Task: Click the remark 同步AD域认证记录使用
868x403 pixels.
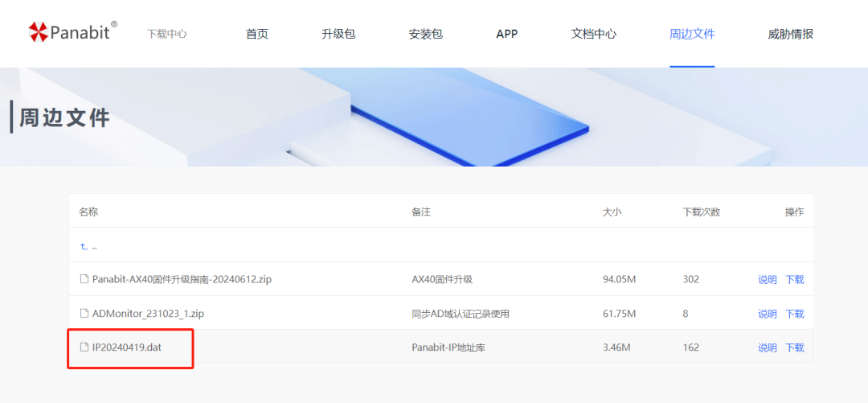Action: click(x=461, y=314)
